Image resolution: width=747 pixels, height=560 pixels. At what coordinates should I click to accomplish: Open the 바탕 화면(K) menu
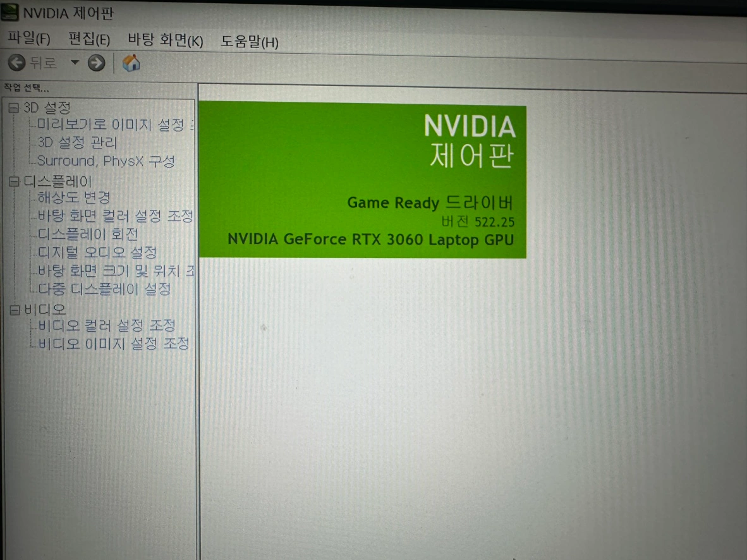click(x=165, y=41)
